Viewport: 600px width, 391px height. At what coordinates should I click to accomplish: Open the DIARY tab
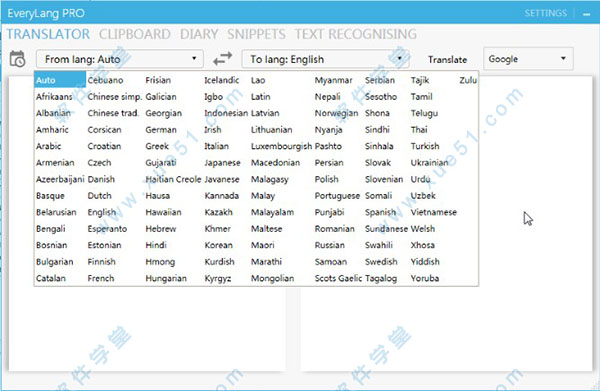click(199, 34)
